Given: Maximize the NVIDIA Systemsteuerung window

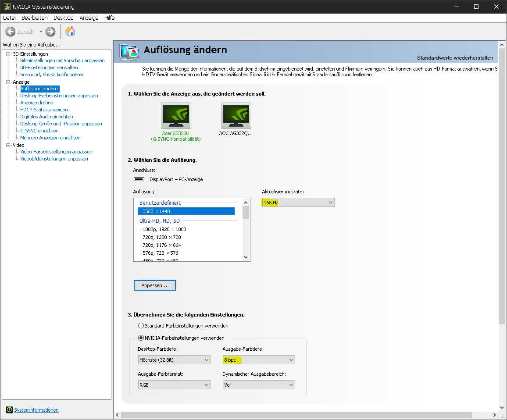Looking at the screenshot, I should [x=476, y=7].
